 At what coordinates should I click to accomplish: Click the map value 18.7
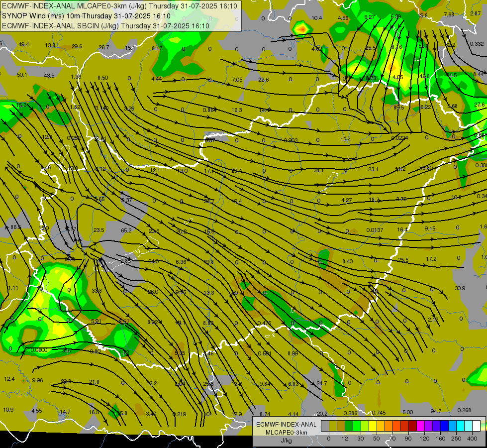click(374, 200)
